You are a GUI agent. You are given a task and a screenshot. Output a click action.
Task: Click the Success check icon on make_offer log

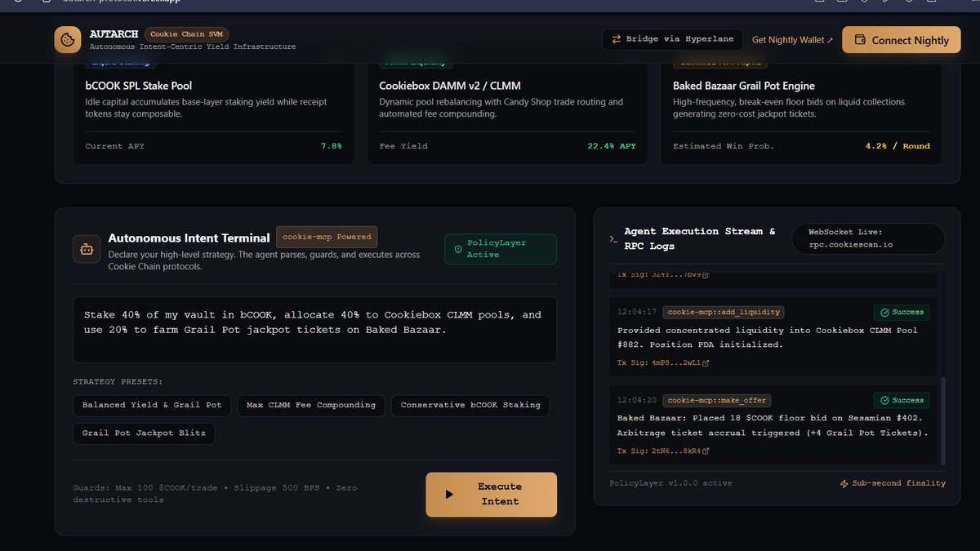(x=884, y=400)
